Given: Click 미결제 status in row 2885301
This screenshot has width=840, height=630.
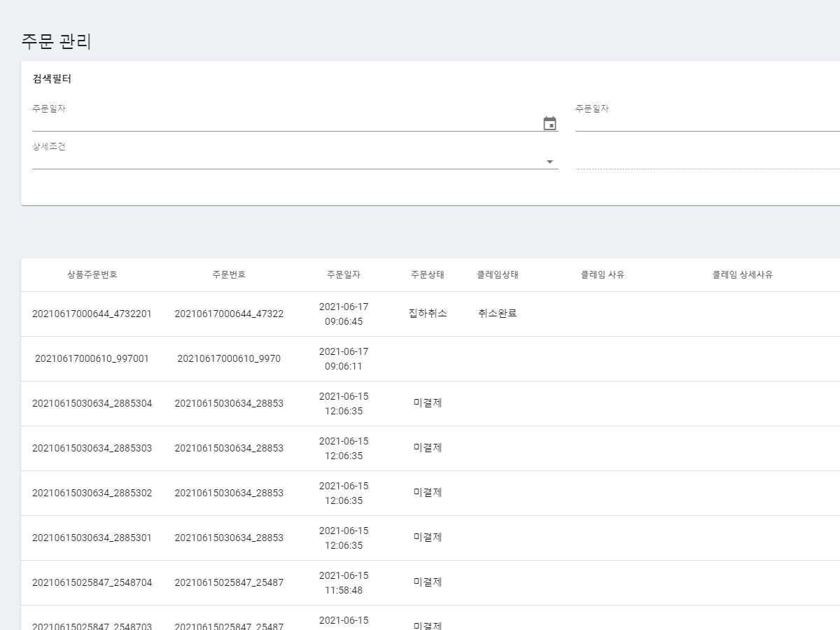Looking at the screenshot, I should [x=428, y=538].
